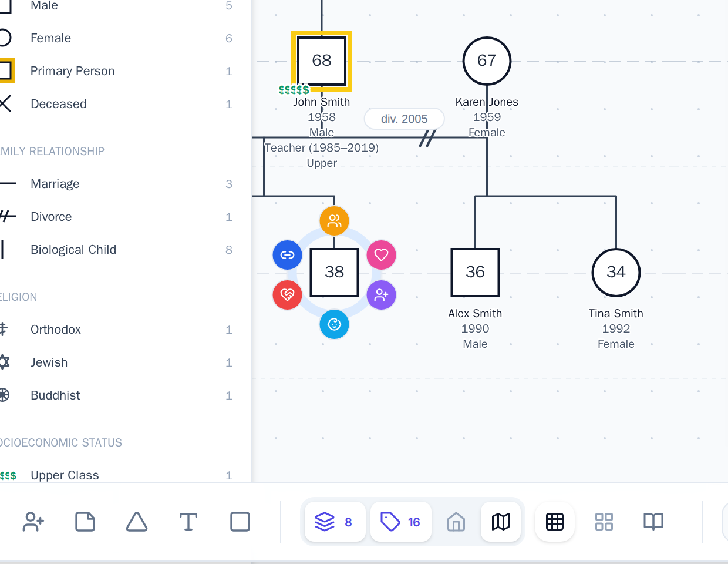Image resolution: width=728 pixels, height=564 pixels.
Task: Click the divorce double-slash marker
Action: point(427,138)
